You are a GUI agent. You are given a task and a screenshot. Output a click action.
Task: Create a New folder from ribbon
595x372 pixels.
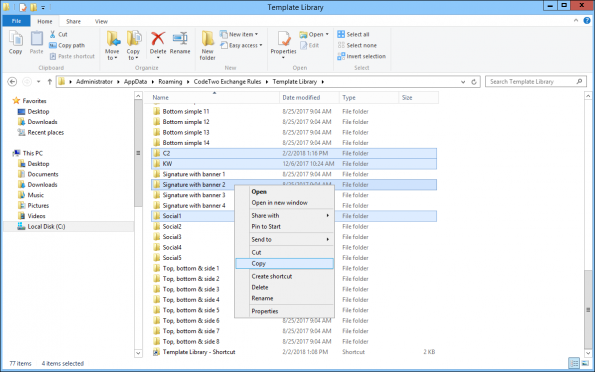[208, 46]
